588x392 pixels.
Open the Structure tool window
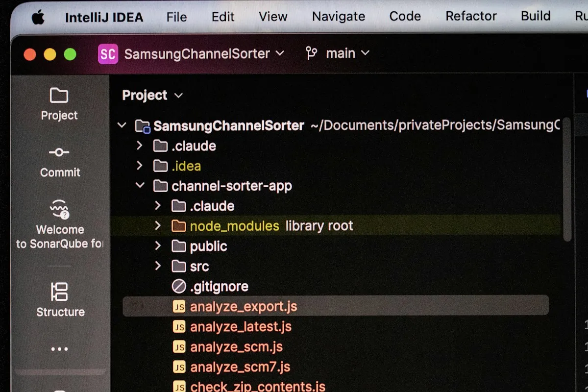(x=60, y=299)
